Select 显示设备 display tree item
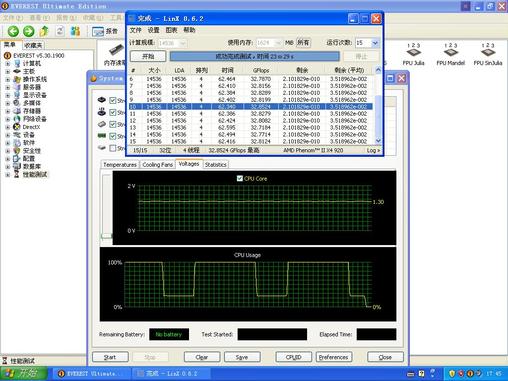 pos(35,95)
